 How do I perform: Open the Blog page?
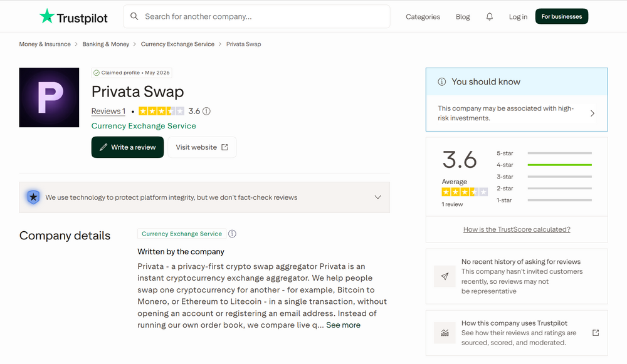pyautogui.click(x=463, y=17)
